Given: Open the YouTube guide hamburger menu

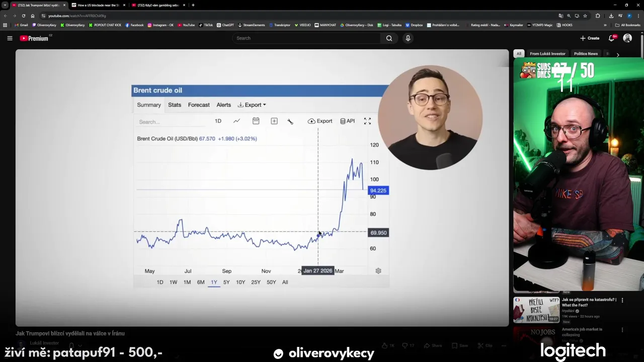Looking at the screenshot, I should [x=10, y=38].
